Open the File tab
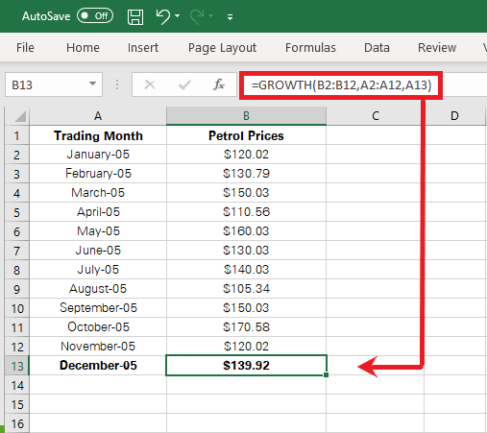The height and width of the screenshot is (433, 487). (x=25, y=48)
